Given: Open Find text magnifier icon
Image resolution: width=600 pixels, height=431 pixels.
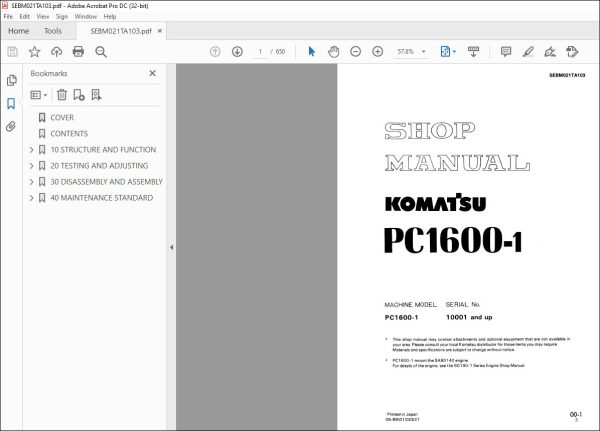Looking at the screenshot, I should click(101, 52).
